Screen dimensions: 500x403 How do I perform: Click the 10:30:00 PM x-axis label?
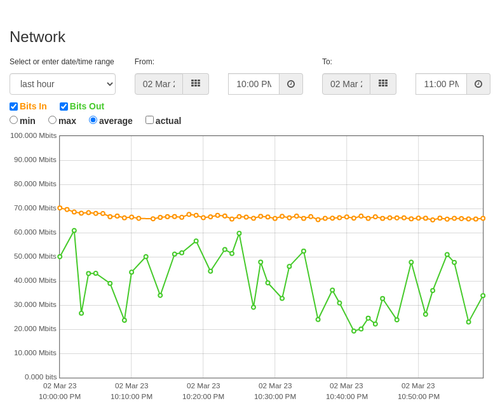(x=275, y=397)
